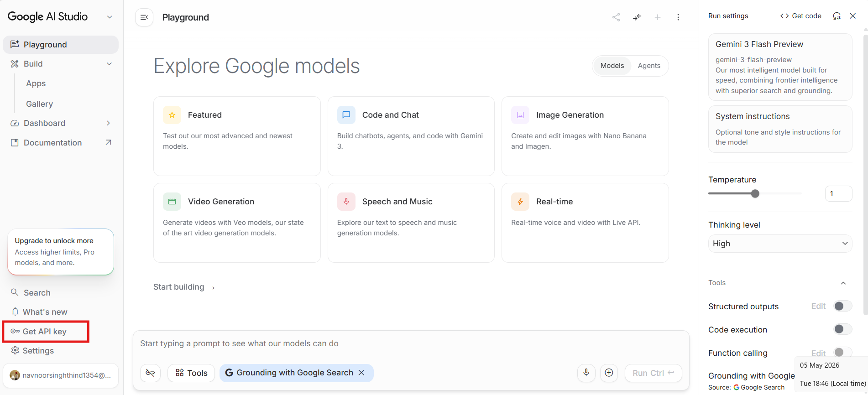Open the Google AI Studio title dropdown
This screenshot has height=395, width=868.
click(110, 17)
